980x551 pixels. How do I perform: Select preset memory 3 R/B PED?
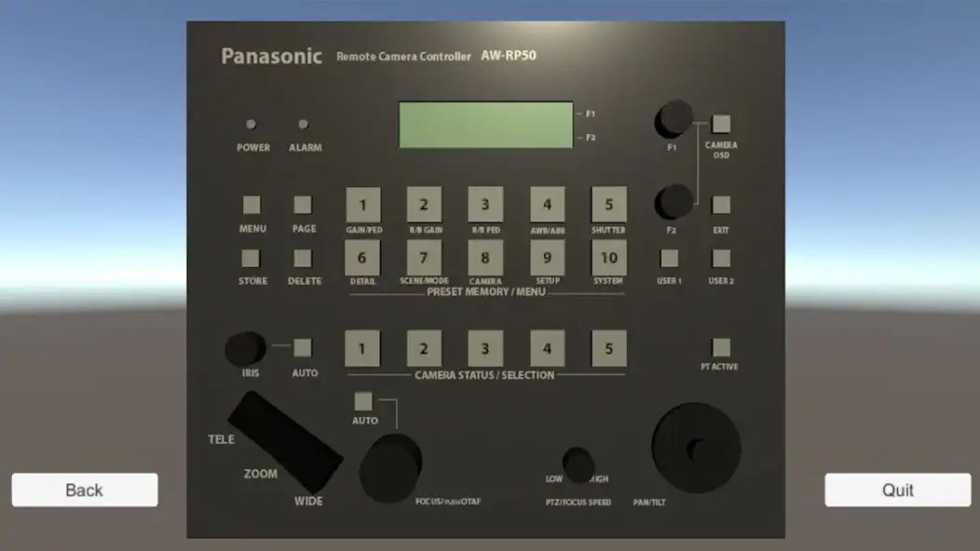(x=485, y=204)
